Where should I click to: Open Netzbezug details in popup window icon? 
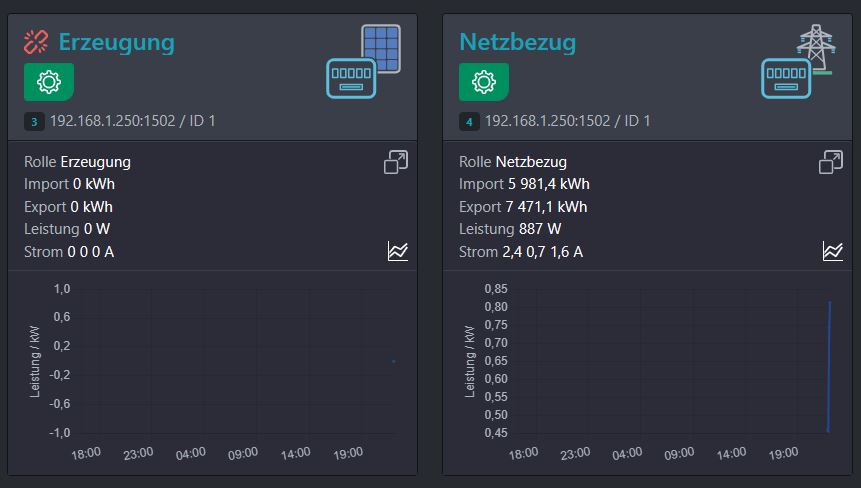[831, 162]
